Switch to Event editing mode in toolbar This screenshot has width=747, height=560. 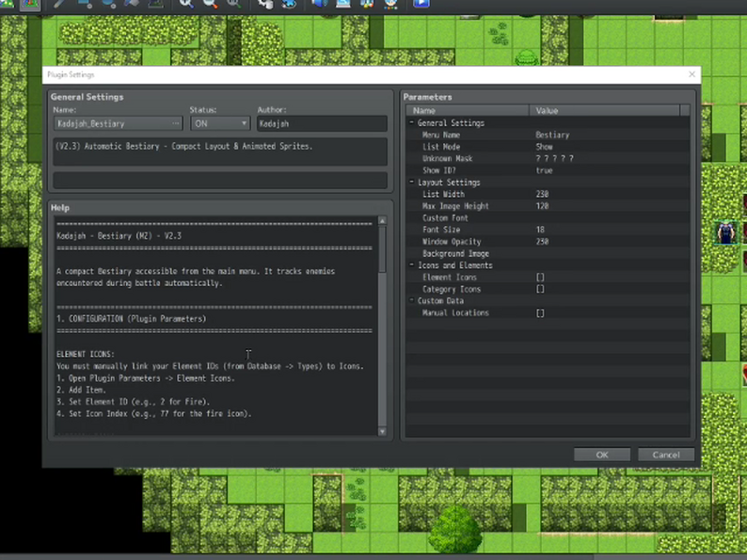tap(30, 4)
